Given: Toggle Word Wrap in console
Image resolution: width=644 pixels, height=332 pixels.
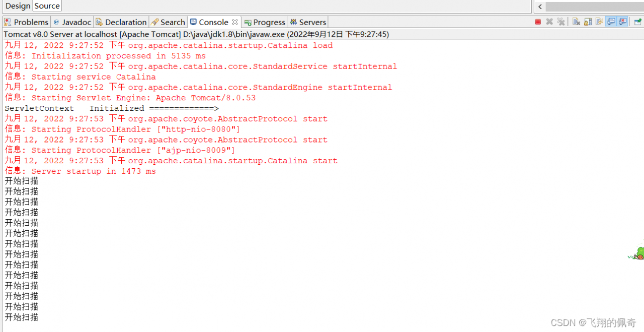Looking at the screenshot, I should coord(599,22).
